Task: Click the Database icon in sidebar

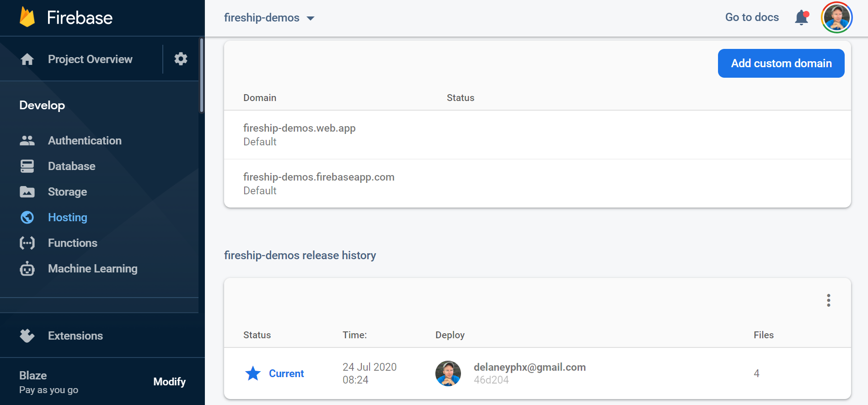Action: 27,166
